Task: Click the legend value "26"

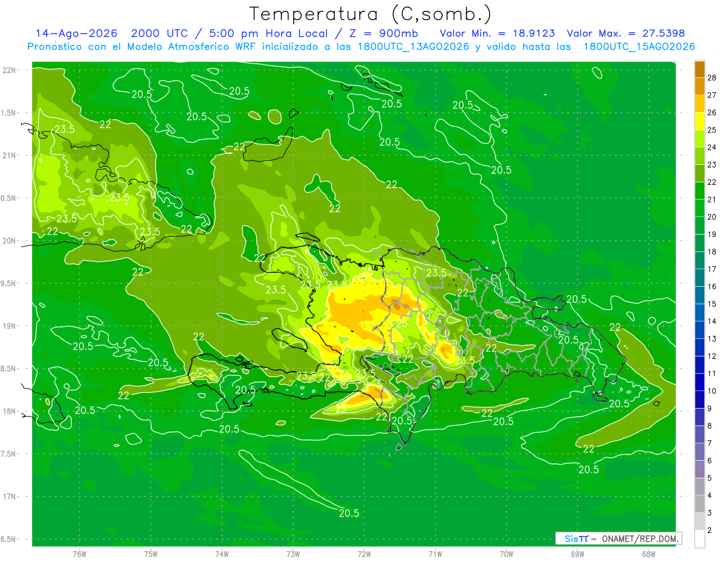Action: [712, 113]
